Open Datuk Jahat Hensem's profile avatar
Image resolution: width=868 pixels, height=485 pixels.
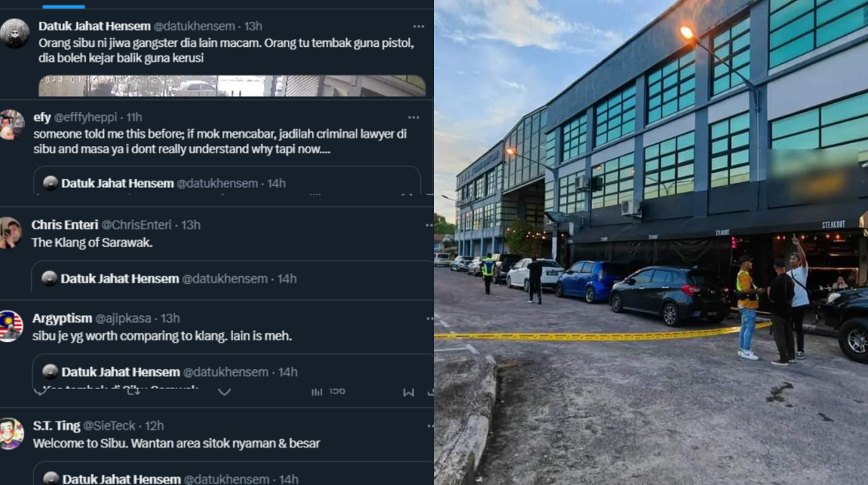(x=15, y=33)
